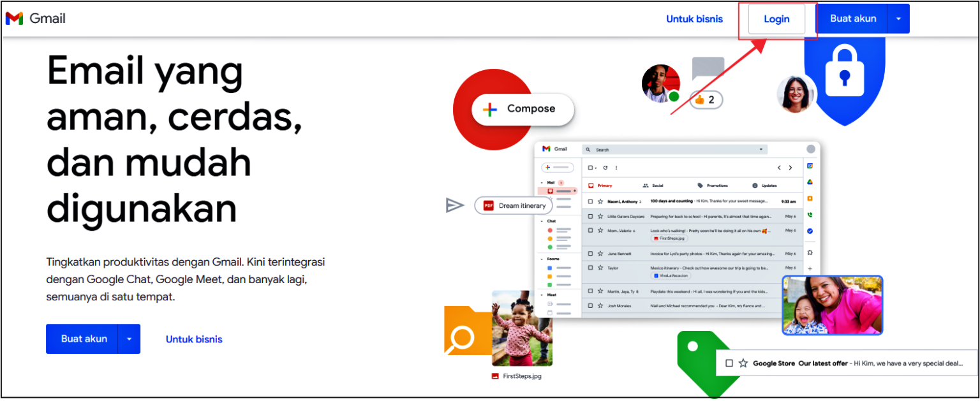Switch to the Social inbox tab

tap(658, 186)
